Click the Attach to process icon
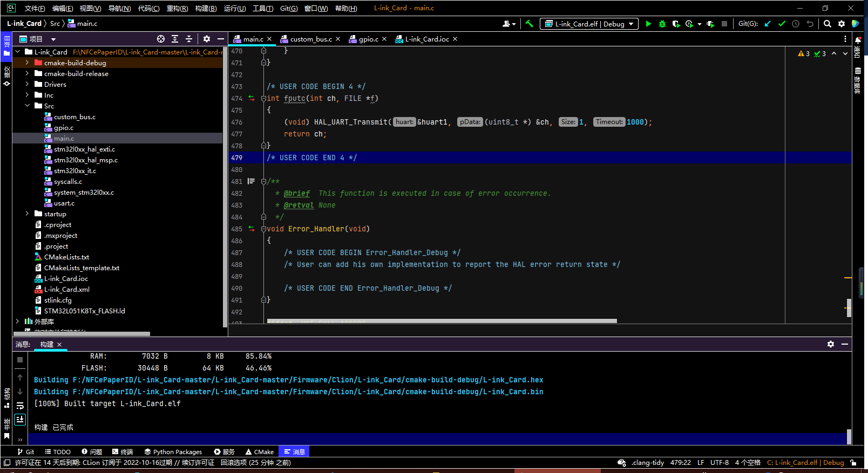The image size is (868, 473). (710, 24)
